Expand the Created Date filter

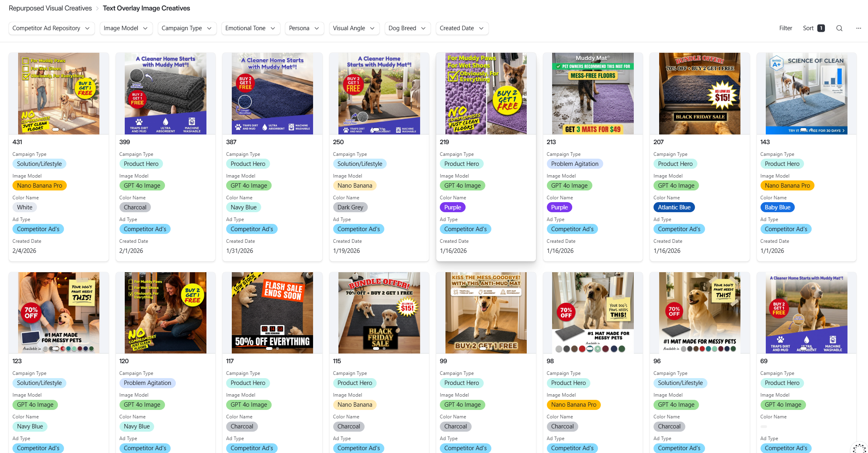[x=462, y=28]
